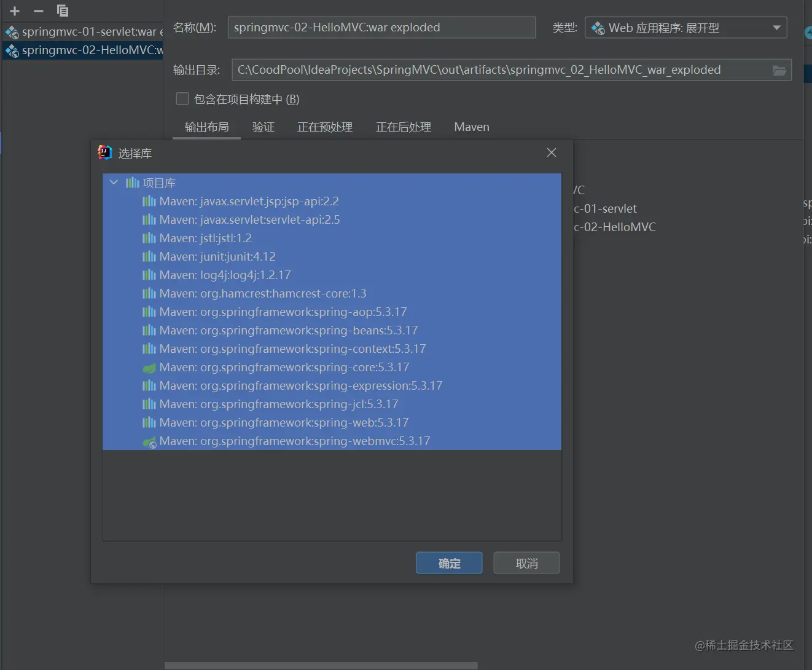Screen dimensions: 812x670
Task: Select springmvc-02-HelloMVC:war artifact in list
Action: pos(84,50)
